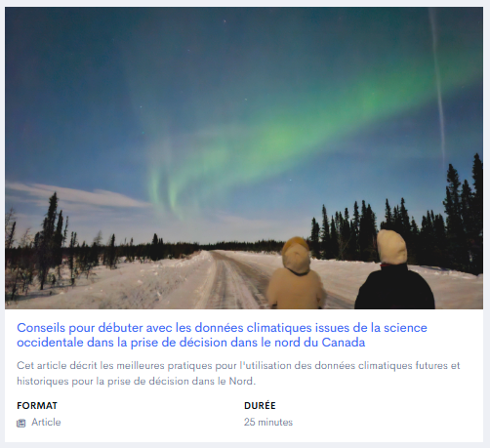Click the '25 minutes' duration text

[x=268, y=423]
